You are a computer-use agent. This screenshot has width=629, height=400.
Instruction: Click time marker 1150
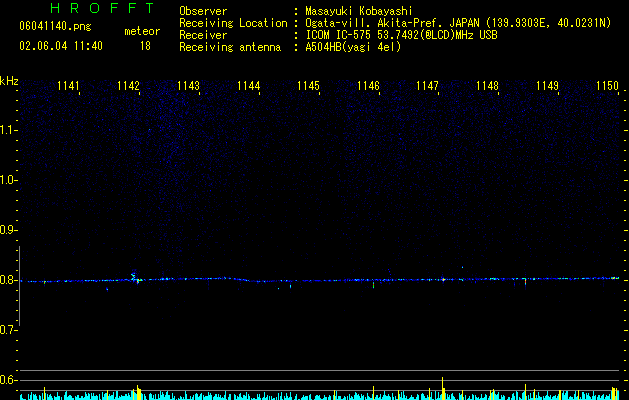(607, 86)
